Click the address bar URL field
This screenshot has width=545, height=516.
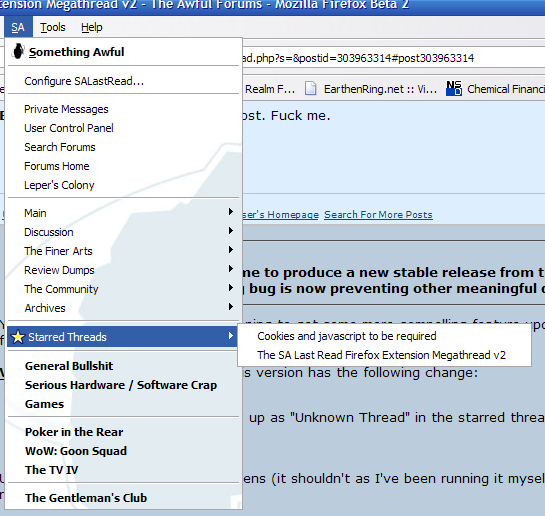click(x=393, y=58)
